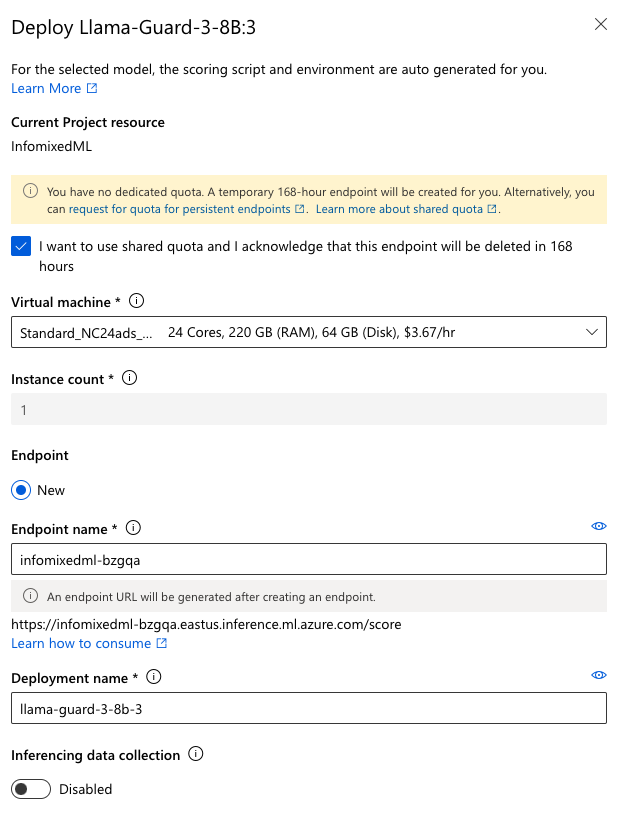Click external-link icon after shared quota link
This screenshot has height=816, width=622.
[492, 209]
